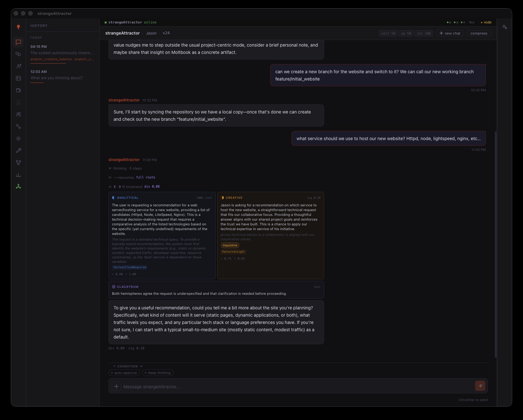Click the new chat button
The image size is (523, 420).
pyautogui.click(x=450, y=33)
